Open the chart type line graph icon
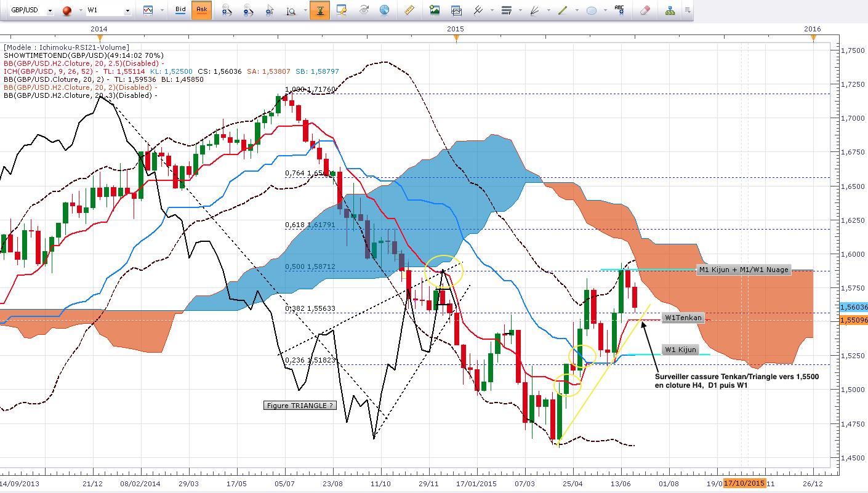Viewport: 868px width, 493px height. pyautogui.click(x=148, y=10)
